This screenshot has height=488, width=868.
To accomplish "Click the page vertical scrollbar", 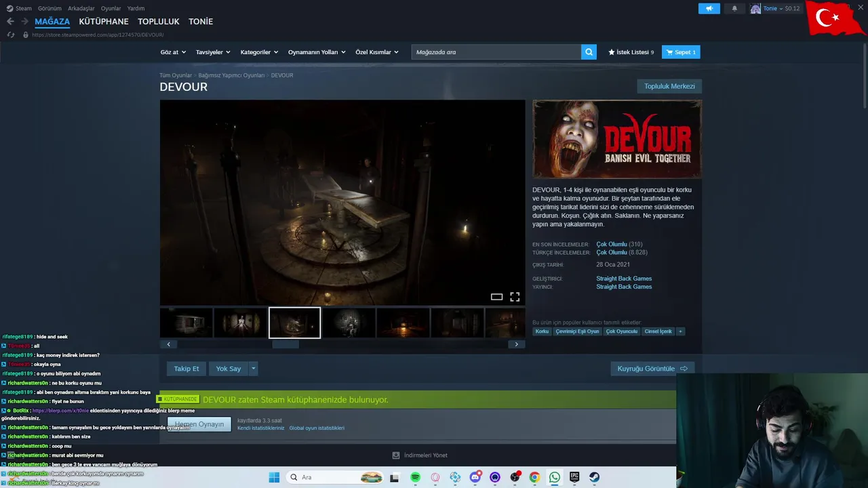I will [865, 75].
